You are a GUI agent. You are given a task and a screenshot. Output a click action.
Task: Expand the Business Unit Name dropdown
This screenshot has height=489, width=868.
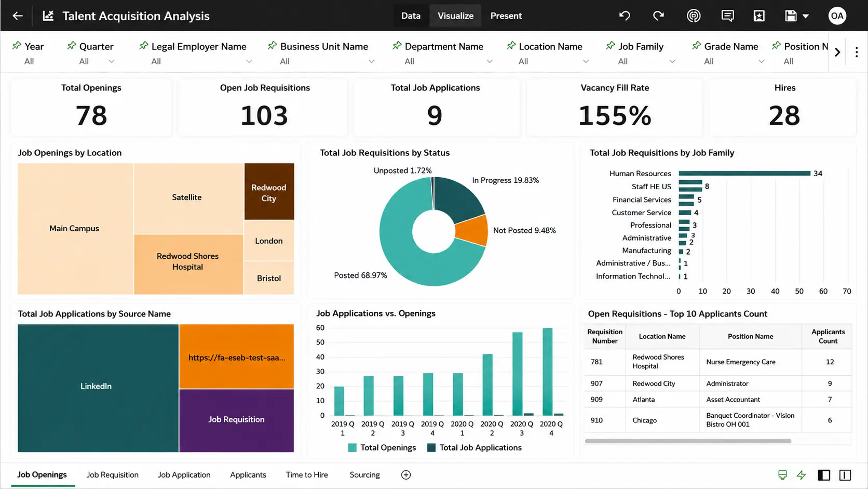tap(372, 61)
